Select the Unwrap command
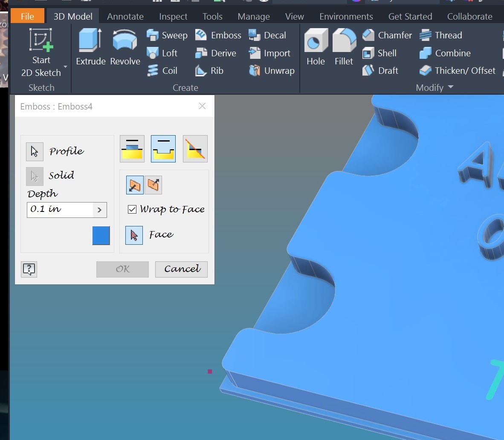 point(272,70)
